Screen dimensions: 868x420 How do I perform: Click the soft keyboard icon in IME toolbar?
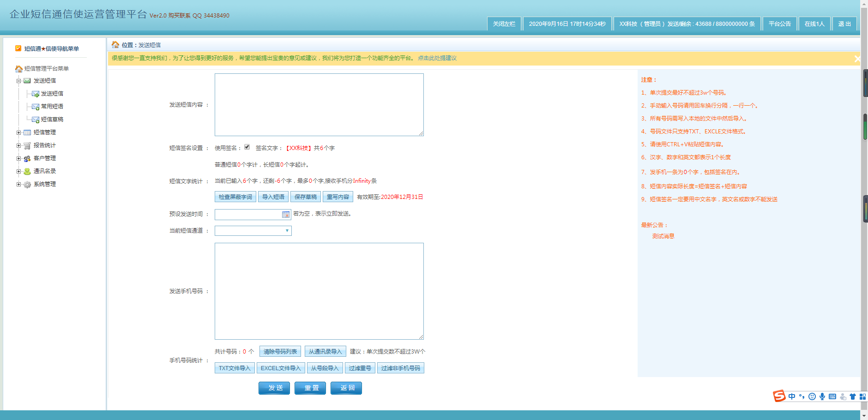click(832, 396)
